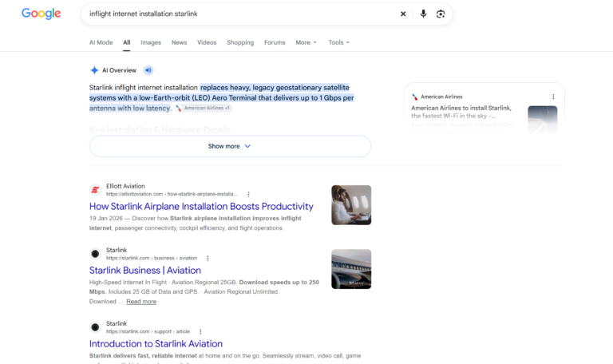Open 'How Starlink Airplane Installation Boosts Productivity' link
Image resolution: width=613 pixels, height=364 pixels.
[x=201, y=207]
